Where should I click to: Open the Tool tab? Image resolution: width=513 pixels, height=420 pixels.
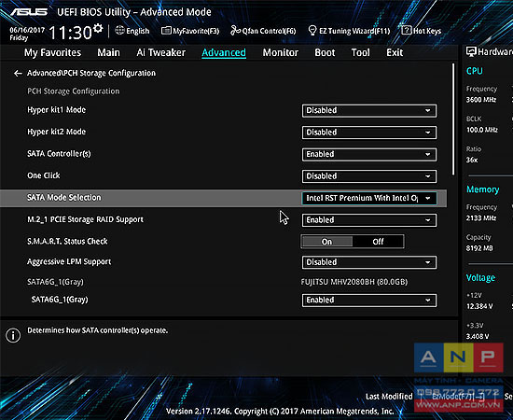[x=361, y=52]
